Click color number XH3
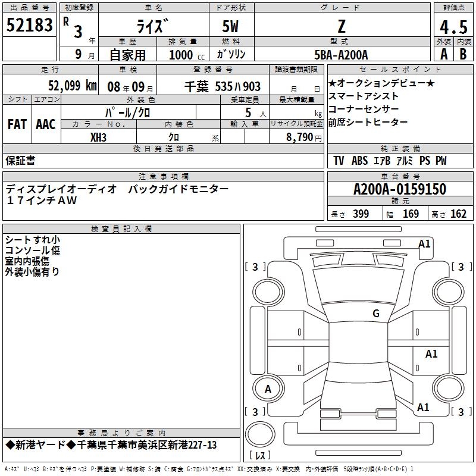Image resolution: width=476 pixels, height=476 pixels. point(98,137)
